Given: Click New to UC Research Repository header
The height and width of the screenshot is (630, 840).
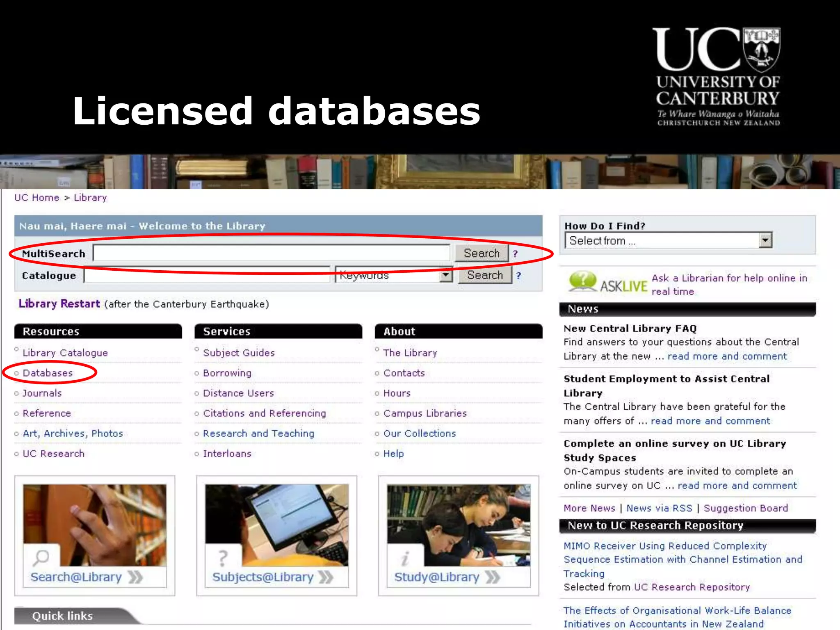Looking at the screenshot, I should pos(687,525).
